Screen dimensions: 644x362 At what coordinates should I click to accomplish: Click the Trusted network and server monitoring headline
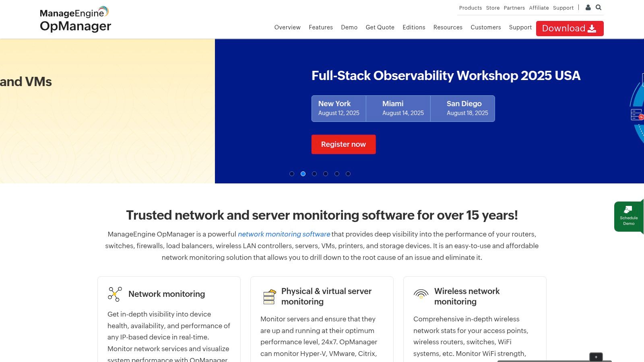point(322,215)
